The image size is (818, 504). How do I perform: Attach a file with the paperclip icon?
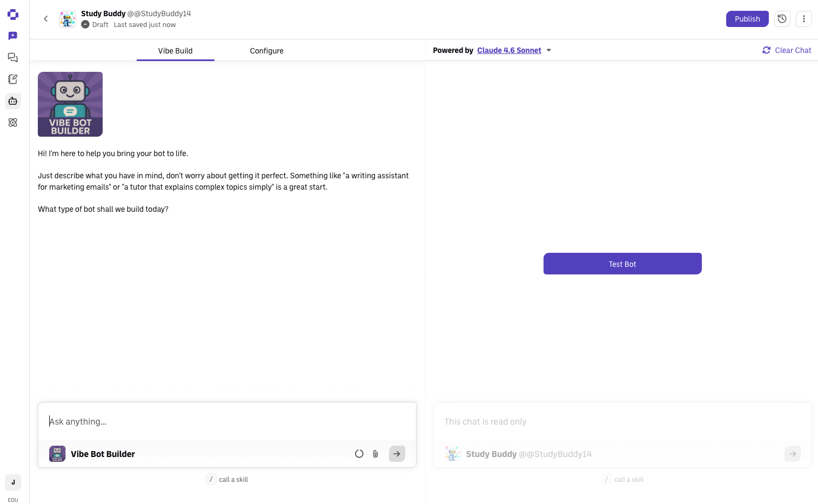(376, 454)
